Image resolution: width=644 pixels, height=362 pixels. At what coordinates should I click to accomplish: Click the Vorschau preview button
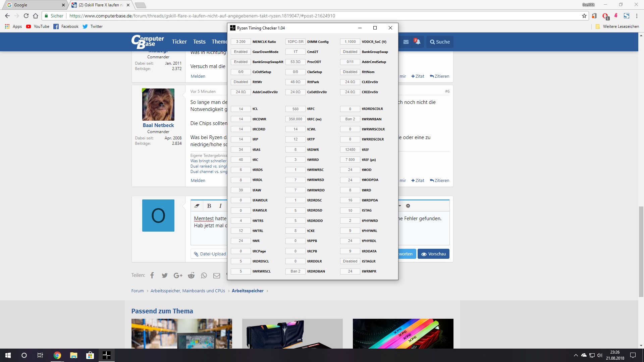pos(433,254)
